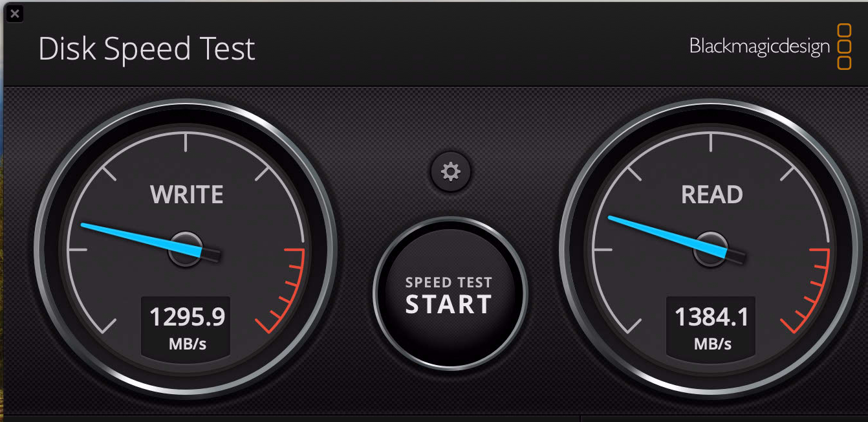Screen dimensions: 868x422
Task: Click the READ label on right gauge
Action: [x=712, y=195]
